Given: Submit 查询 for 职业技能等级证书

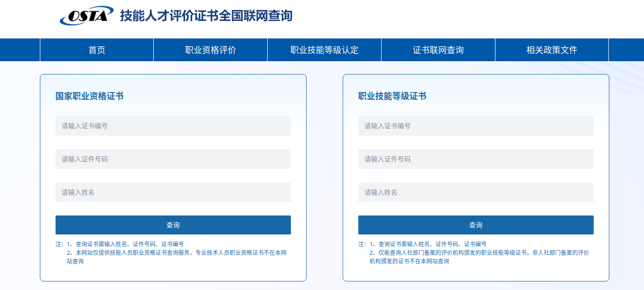Looking at the screenshot, I should (476, 225).
